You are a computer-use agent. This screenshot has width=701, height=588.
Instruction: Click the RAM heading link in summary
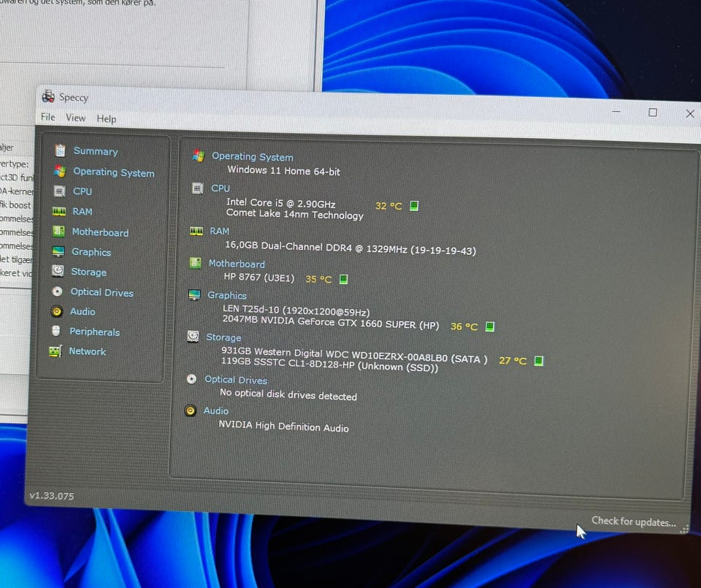(220, 231)
